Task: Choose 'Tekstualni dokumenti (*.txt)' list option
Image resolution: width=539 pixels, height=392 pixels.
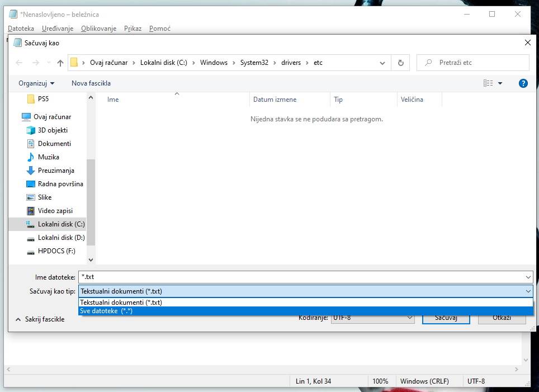Action: pyautogui.click(x=121, y=302)
